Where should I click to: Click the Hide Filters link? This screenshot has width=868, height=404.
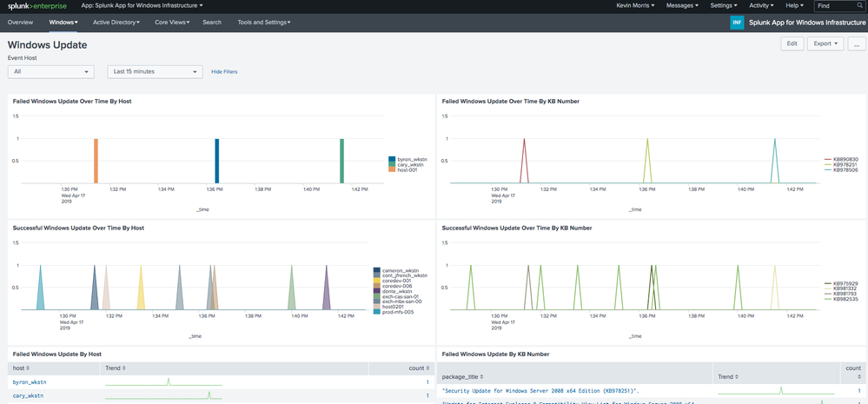pyautogui.click(x=224, y=72)
